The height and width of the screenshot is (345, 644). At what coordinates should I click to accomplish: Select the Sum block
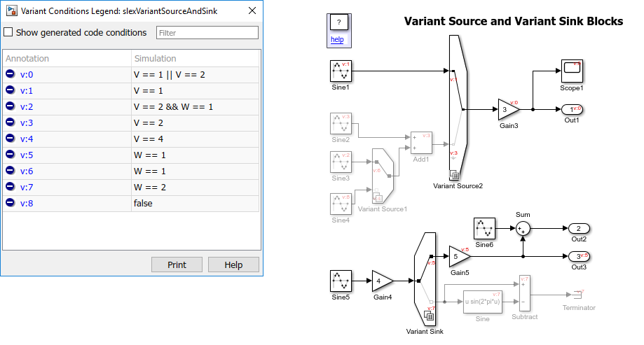click(x=523, y=229)
